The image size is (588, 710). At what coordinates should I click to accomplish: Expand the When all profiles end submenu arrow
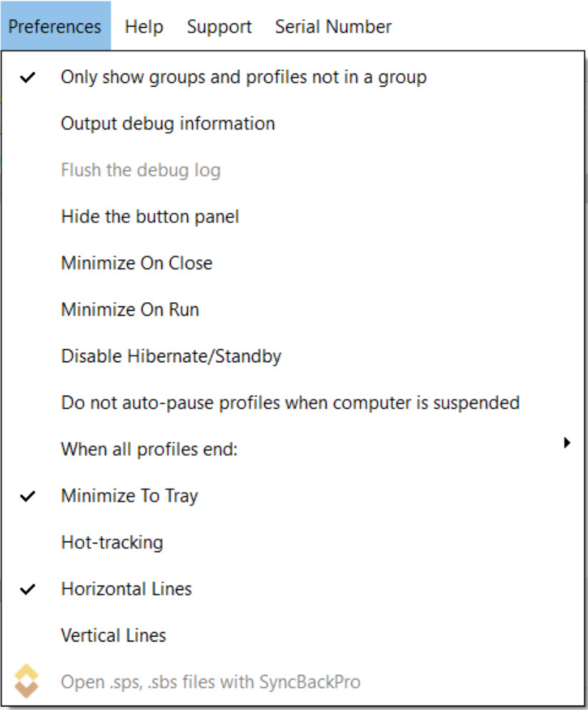click(567, 443)
